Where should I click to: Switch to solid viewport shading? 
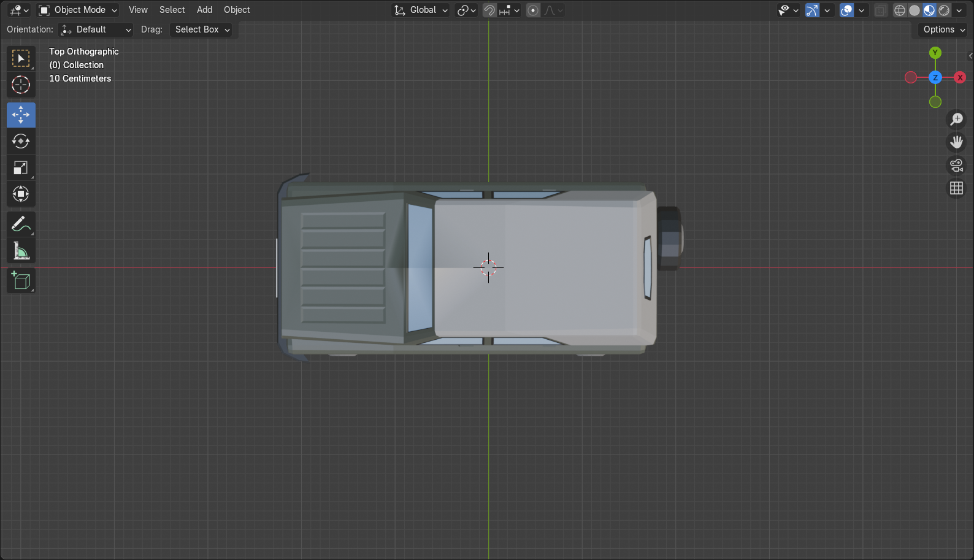[915, 10]
